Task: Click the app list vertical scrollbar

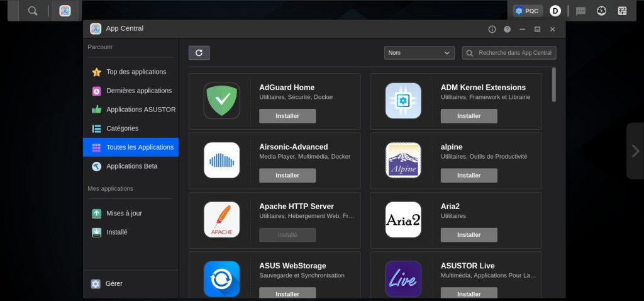Action: [554, 84]
